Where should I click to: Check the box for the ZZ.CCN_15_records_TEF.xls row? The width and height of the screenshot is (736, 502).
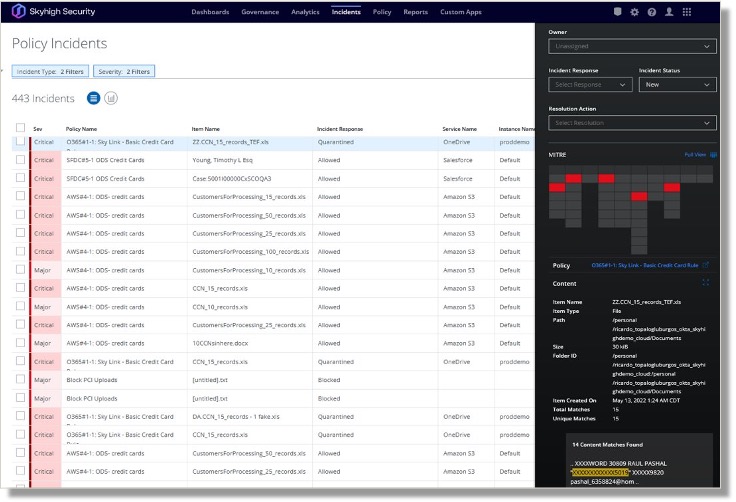tap(20, 143)
